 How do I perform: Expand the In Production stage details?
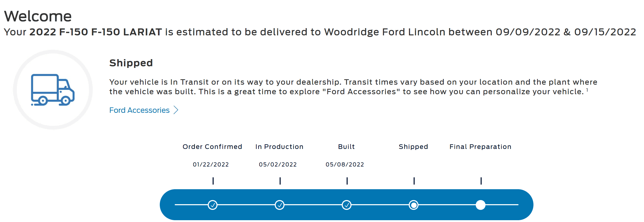[x=279, y=146]
